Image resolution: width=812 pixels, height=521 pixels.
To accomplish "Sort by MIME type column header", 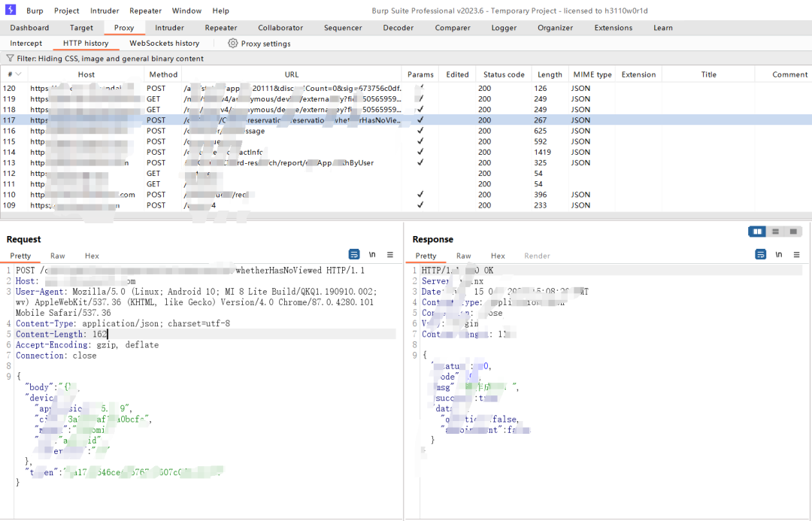I will click(592, 74).
